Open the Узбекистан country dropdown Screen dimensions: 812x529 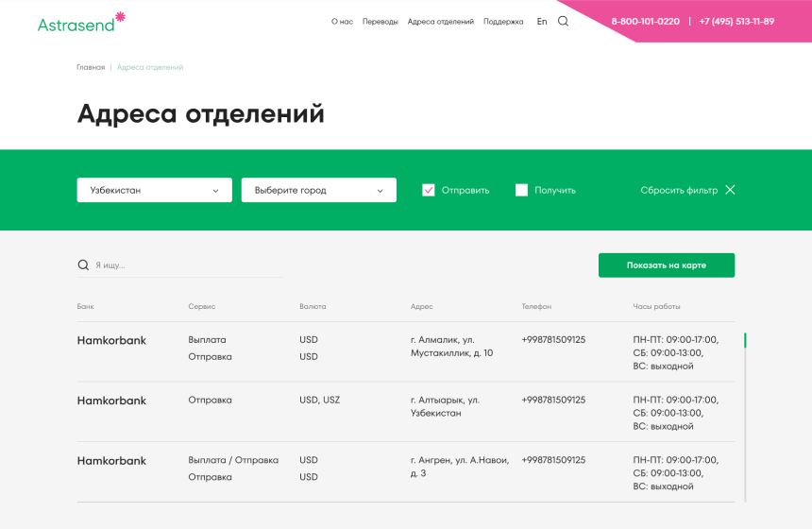(154, 190)
